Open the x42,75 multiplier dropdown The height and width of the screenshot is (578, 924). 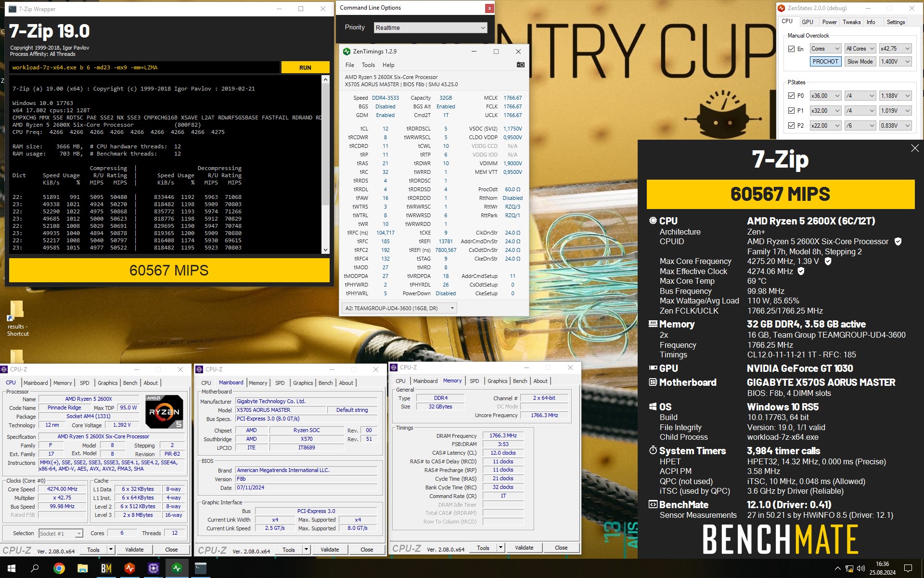pyautogui.click(x=895, y=49)
